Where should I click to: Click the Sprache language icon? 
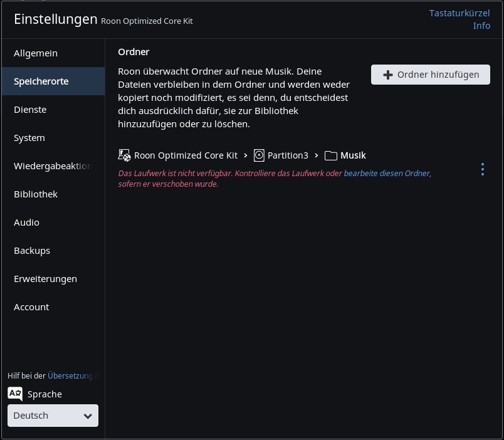[x=15, y=394]
